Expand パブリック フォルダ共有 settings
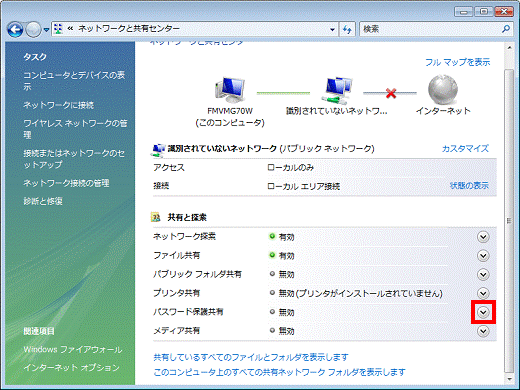520x390 pixels. click(x=483, y=275)
